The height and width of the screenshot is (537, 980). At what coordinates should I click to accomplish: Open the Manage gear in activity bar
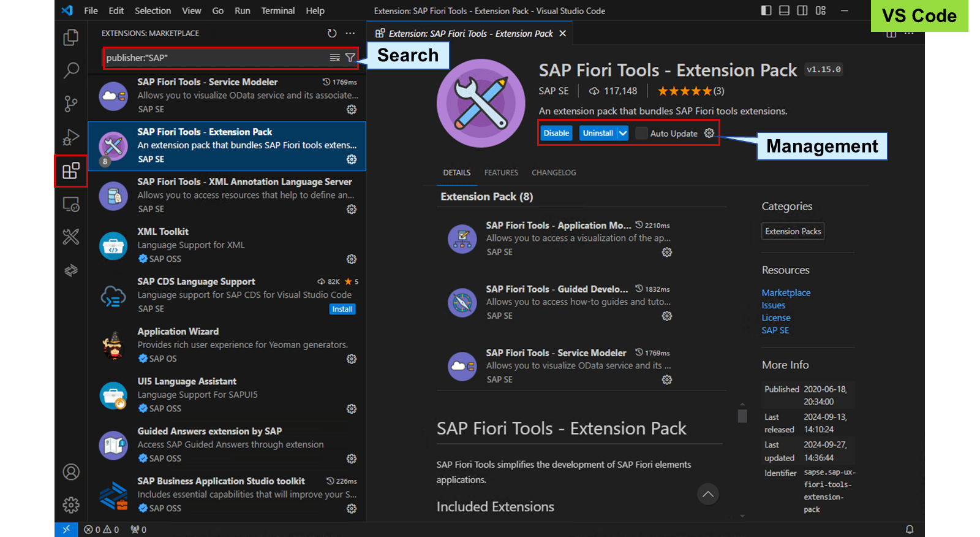[x=71, y=505]
